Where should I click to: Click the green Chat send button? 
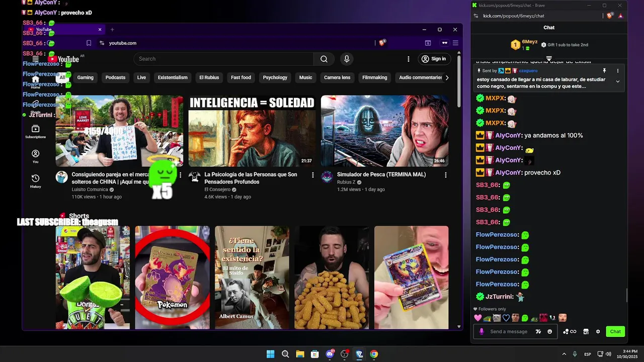point(615,332)
